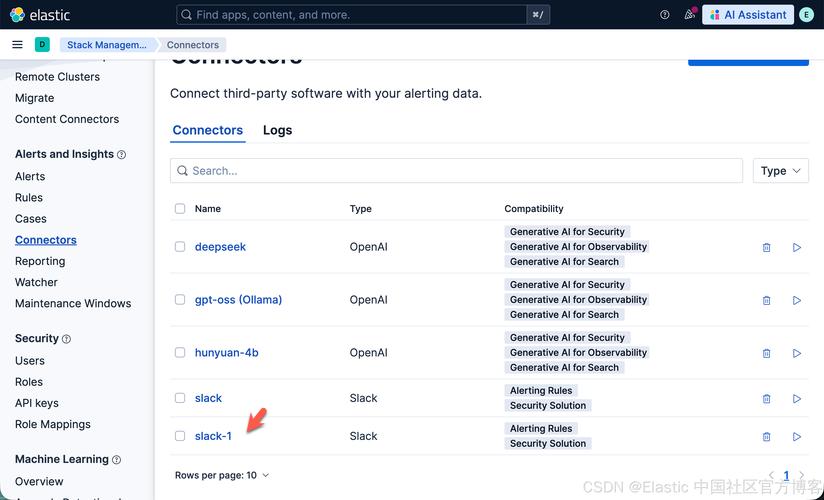Check the deepseek connector checkbox
The image size is (824, 500).
coord(180,247)
